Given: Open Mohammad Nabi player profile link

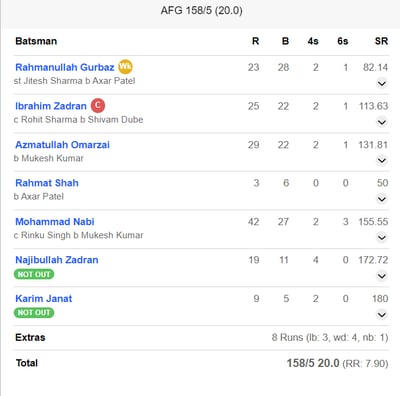Looking at the screenshot, I should (x=55, y=222).
